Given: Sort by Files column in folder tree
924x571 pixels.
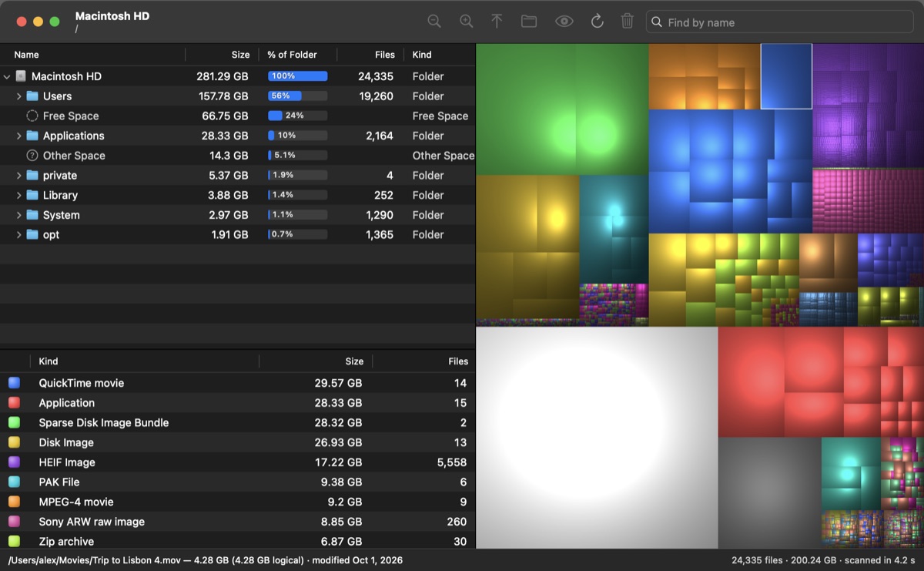Looking at the screenshot, I should 370,55.
